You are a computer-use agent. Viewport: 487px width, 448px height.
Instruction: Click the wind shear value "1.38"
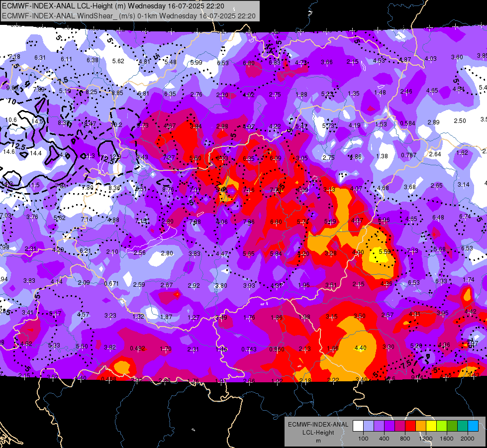pos(382,156)
